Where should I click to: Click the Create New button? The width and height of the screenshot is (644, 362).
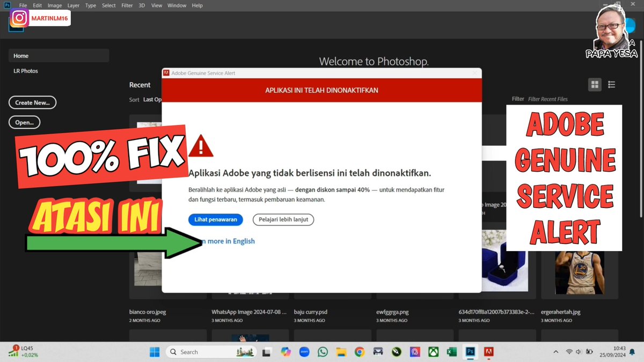(x=33, y=102)
